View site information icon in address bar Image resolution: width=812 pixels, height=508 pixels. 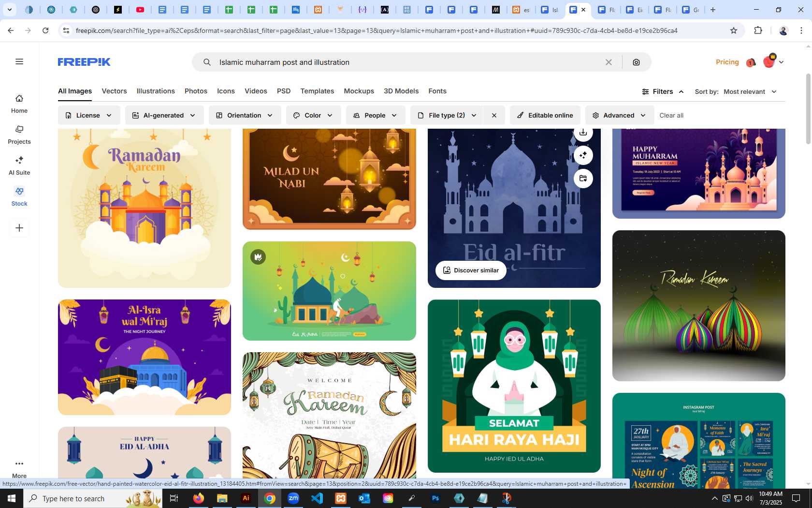click(x=66, y=30)
